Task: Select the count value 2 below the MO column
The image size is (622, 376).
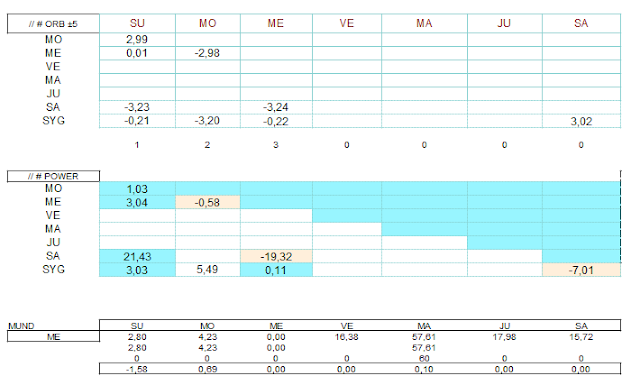Action: click(x=207, y=145)
